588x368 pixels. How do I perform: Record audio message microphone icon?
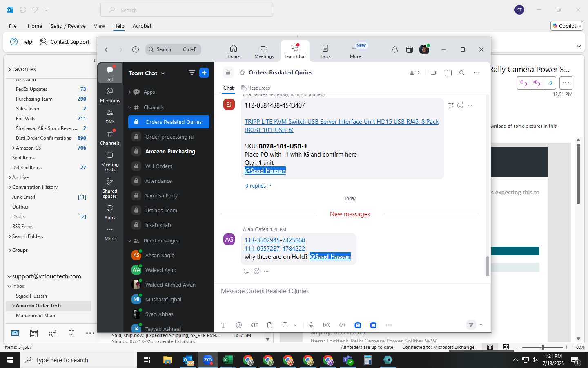[x=311, y=325]
